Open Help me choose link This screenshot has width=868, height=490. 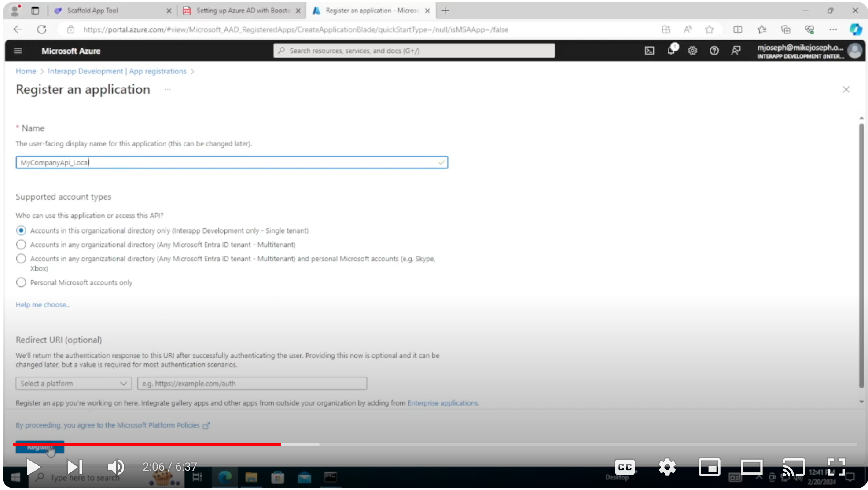(43, 305)
